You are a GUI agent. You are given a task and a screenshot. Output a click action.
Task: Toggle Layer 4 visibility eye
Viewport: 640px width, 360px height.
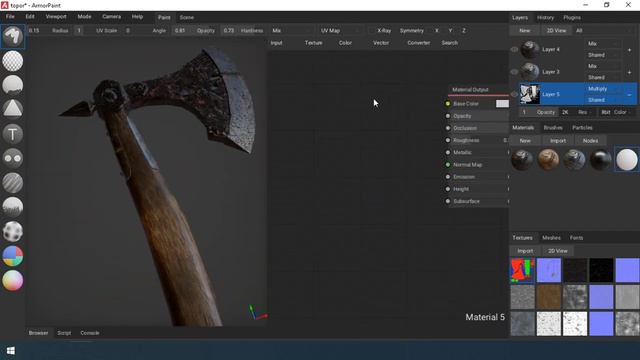click(x=514, y=49)
